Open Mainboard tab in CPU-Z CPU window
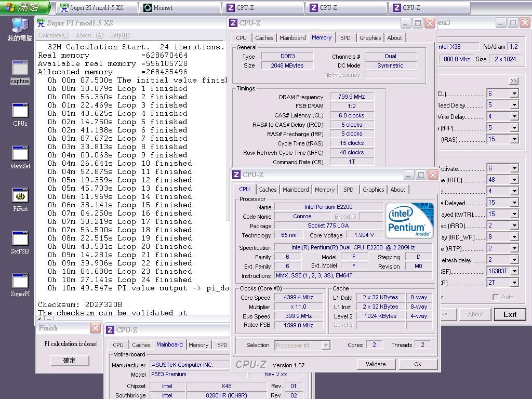The width and height of the screenshot is (532, 399). 296,190
